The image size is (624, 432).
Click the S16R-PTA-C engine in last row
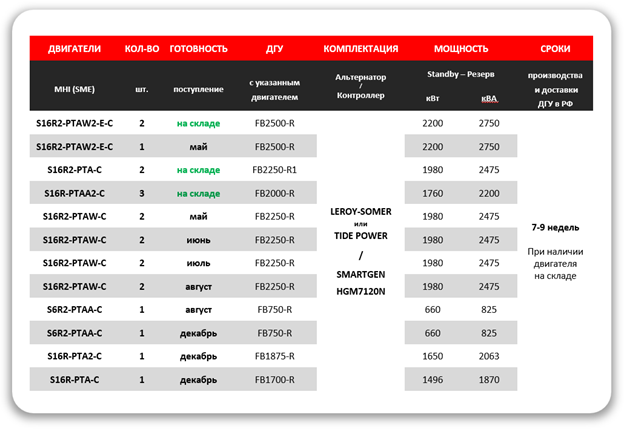coord(75,379)
